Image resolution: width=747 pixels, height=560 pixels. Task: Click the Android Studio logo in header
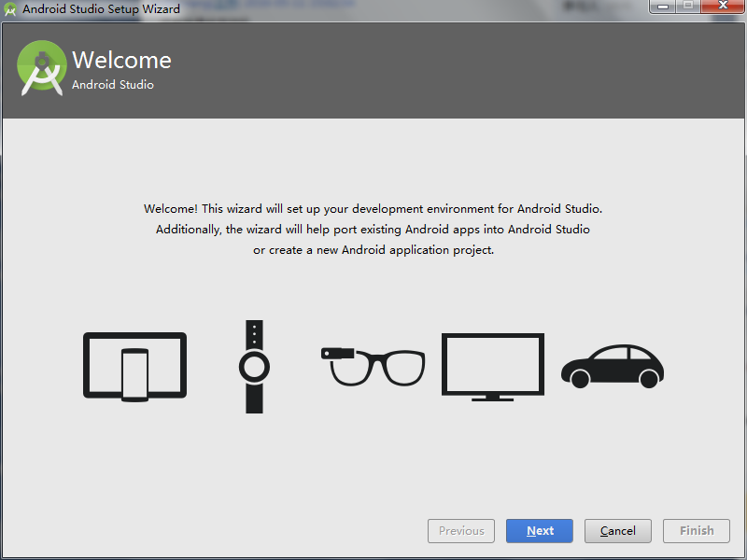[x=42, y=67]
